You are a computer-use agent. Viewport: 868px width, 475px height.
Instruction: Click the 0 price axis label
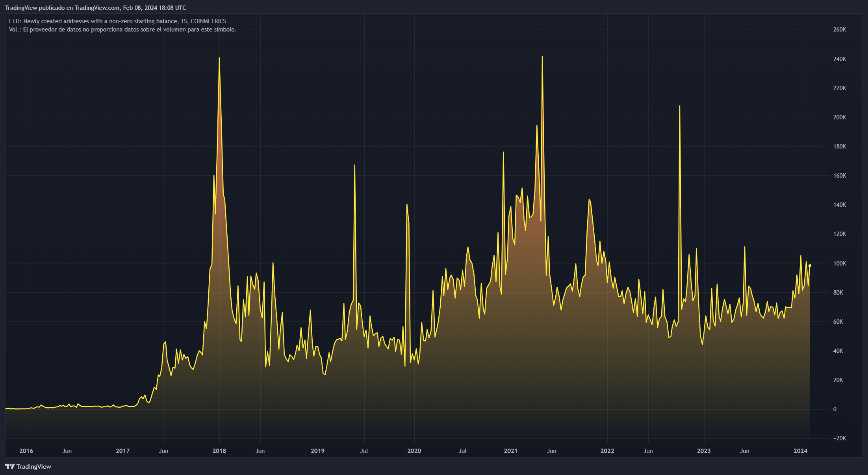point(835,409)
